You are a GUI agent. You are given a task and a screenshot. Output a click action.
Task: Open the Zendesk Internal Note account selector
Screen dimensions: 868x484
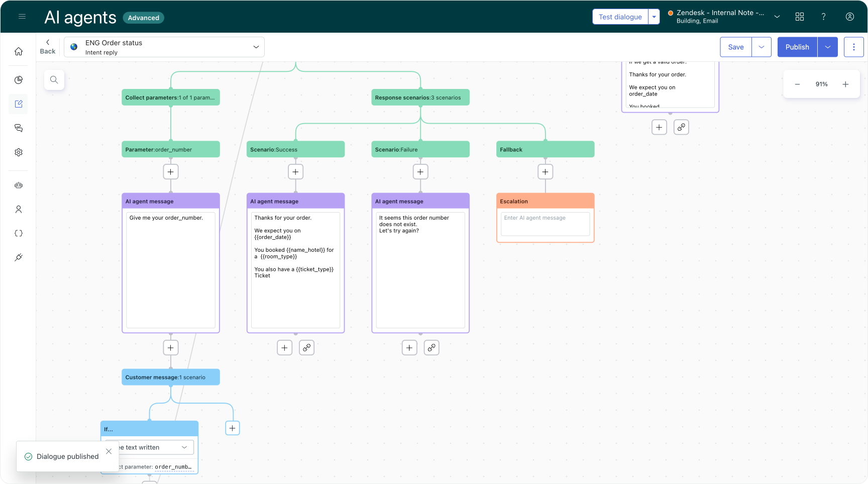[724, 17]
